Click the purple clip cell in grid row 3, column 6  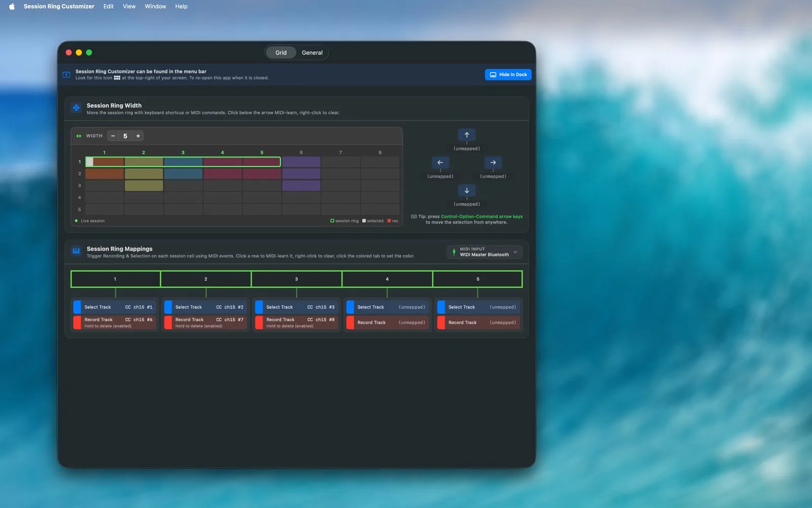tap(301, 185)
